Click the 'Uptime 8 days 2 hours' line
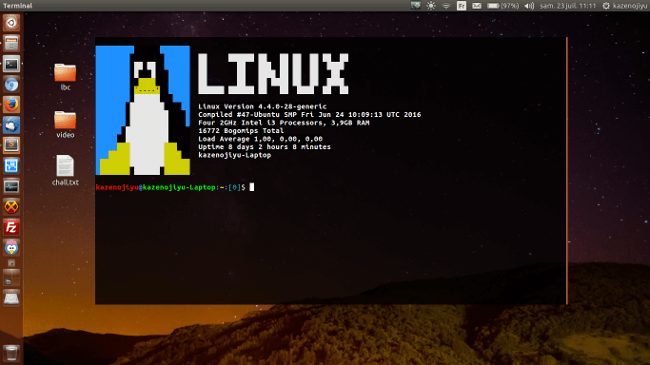Screen dimensions: 650x365 tap(264, 147)
